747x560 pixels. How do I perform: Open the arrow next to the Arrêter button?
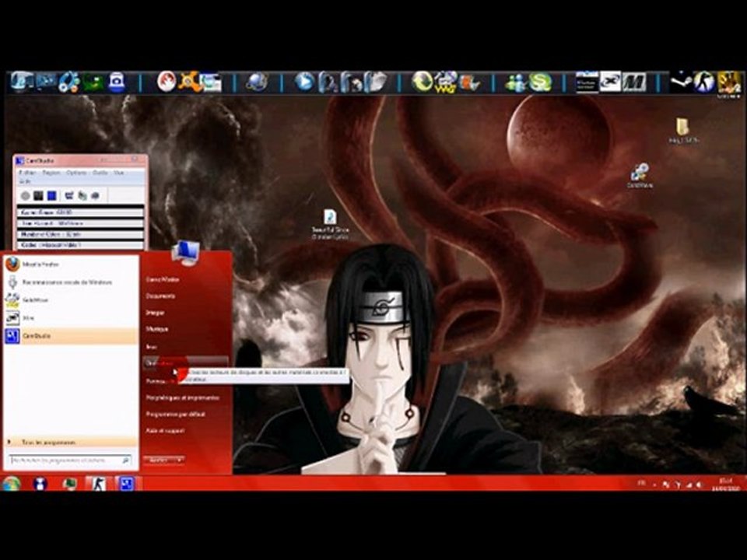click(180, 460)
